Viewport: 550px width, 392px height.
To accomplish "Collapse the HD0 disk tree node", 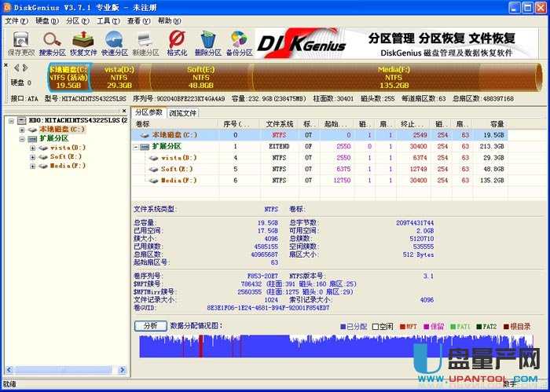I will [10, 120].
